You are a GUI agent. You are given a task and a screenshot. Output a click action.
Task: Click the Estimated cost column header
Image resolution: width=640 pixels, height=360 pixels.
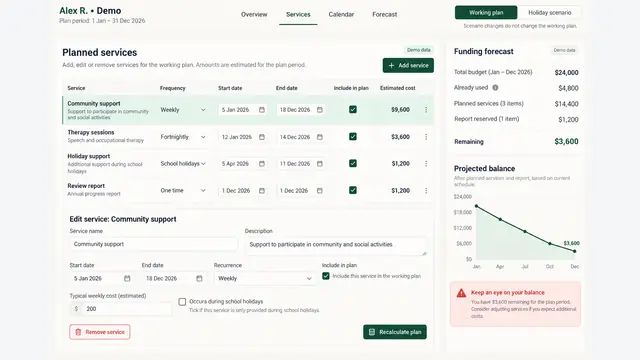[398, 88]
